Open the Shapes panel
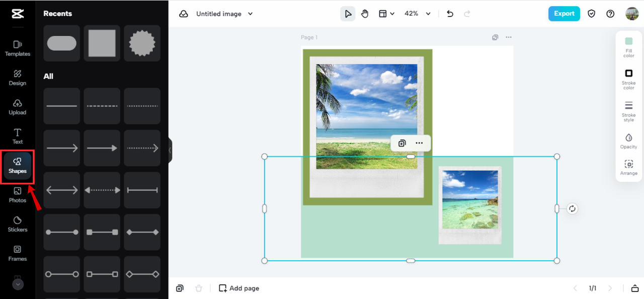The height and width of the screenshot is (299, 644). point(18,166)
